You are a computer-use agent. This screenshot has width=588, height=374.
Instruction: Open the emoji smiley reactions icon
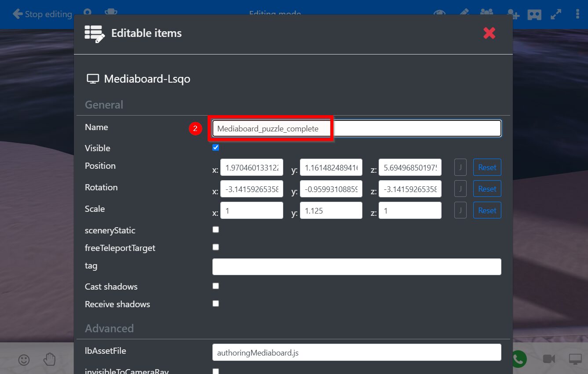point(24,359)
